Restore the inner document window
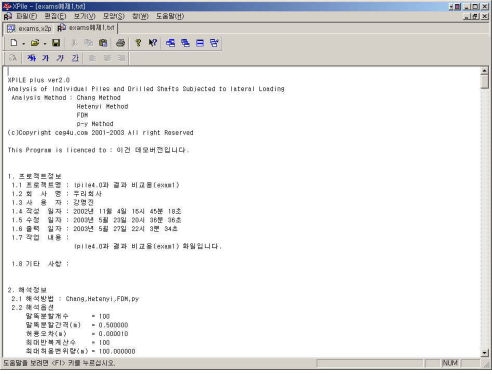492x374 pixels. pos(476,16)
